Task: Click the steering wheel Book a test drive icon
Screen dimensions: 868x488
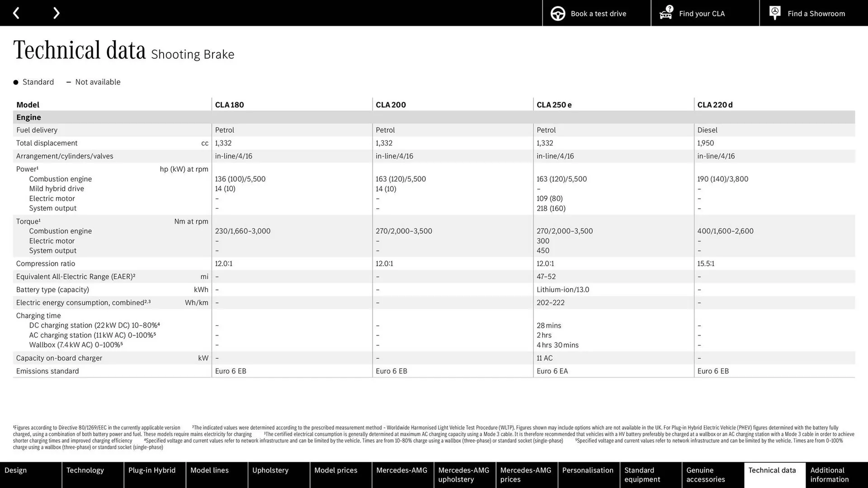Action: click(x=557, y=13)
